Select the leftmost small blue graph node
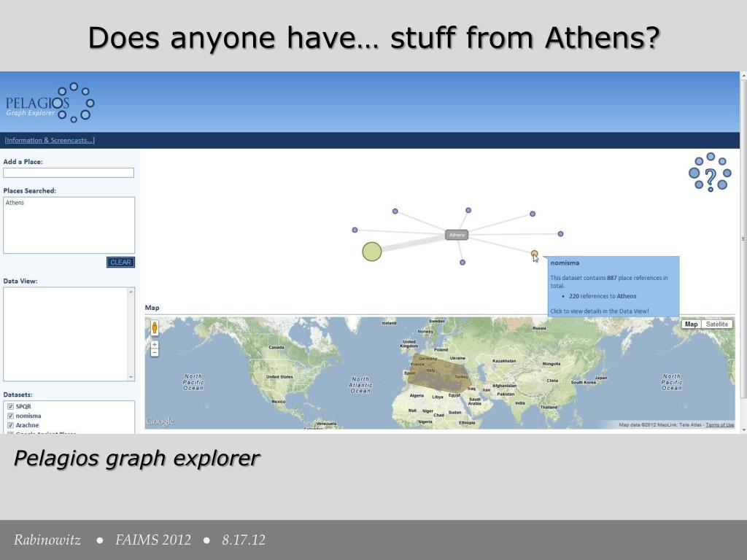The height and width of the screenshot is (560, 747). [x=355, y=230]
